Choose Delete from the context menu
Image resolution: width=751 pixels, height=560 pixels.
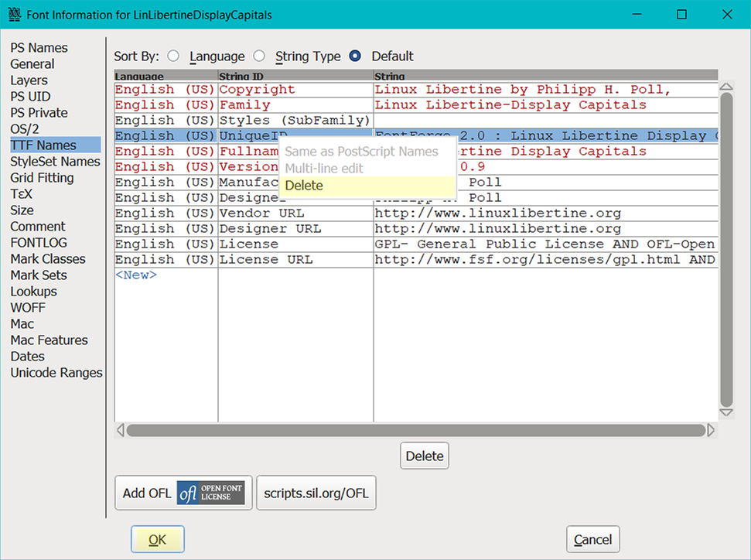pos(367,186)
